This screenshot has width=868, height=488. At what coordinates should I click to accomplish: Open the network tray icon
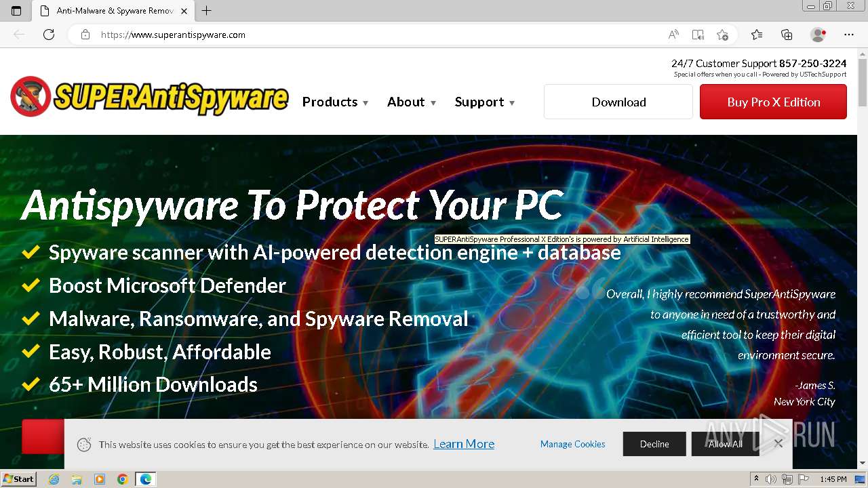click(x=787, y=479)
